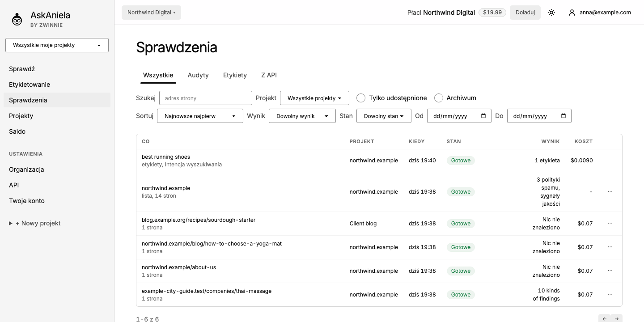Open Organizacja settings in the sidebar

[57, 169]
